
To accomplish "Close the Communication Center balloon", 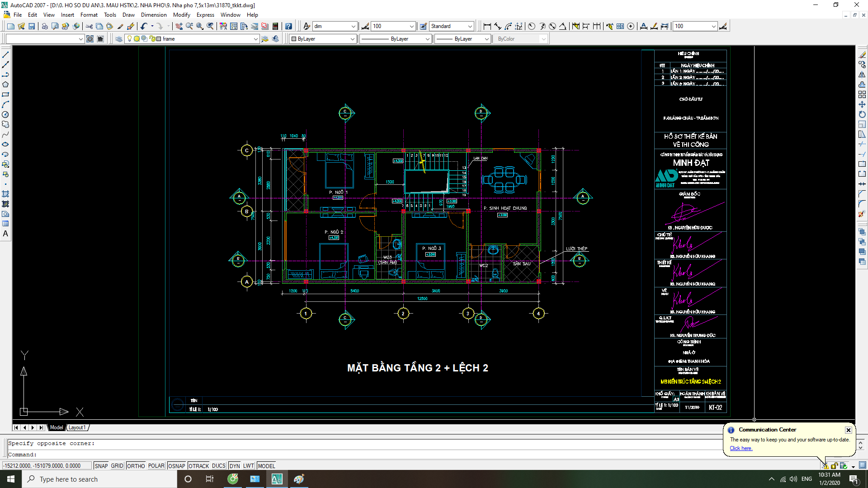I will coord(849,430).
